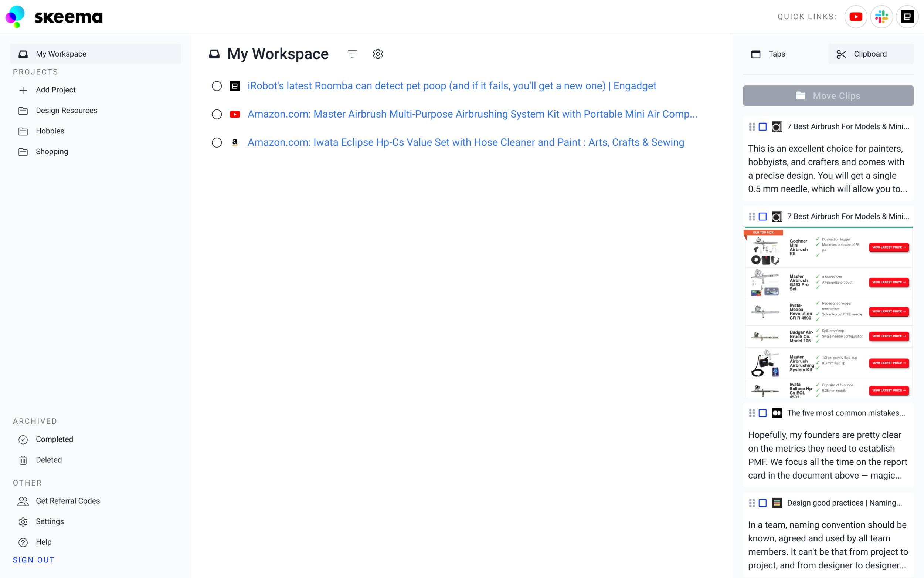
Task: Click Add Project
Action: pos(95,90)
